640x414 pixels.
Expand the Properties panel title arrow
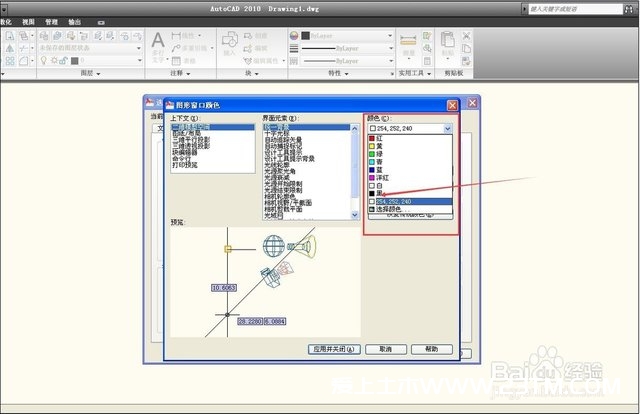tap(347, 74)
